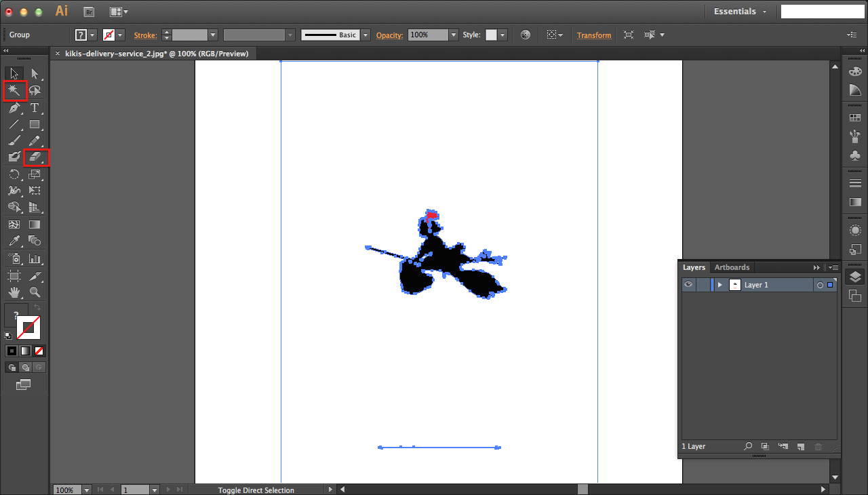Viewport: 868px width, 495px height.
Task: Select the Symbol Sprayer tool
Action: [x=14, y=258]
